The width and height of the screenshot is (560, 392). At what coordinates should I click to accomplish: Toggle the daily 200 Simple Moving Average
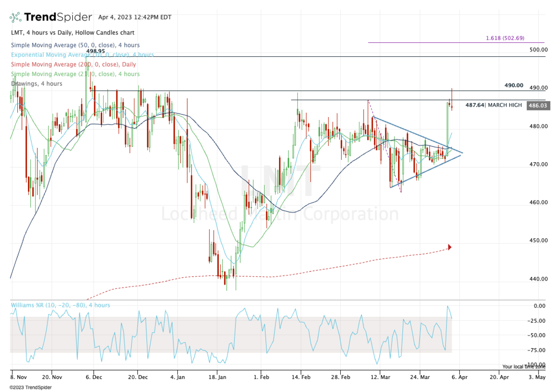pos(72,64)
